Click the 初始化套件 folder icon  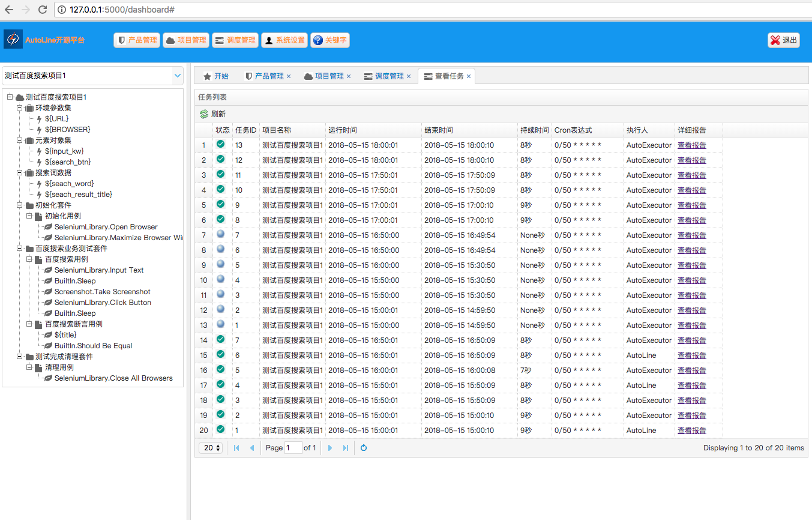pyautogui.click(x=29, y=205)
